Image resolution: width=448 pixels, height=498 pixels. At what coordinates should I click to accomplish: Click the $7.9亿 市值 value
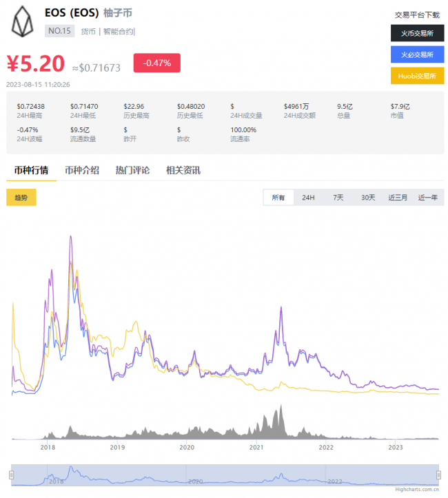pyautogui.click(x=400, y=106)
